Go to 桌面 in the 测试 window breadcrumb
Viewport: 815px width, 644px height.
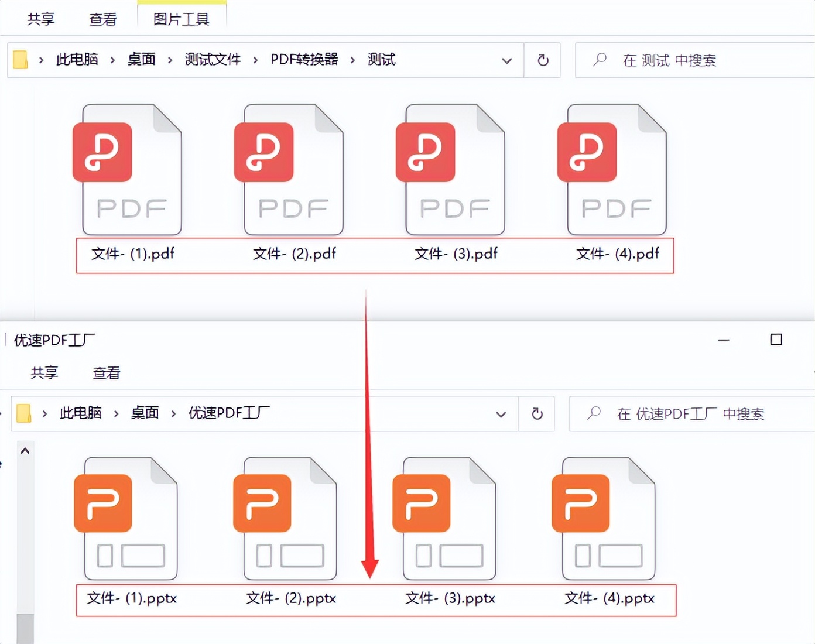(x=142, y=59)
